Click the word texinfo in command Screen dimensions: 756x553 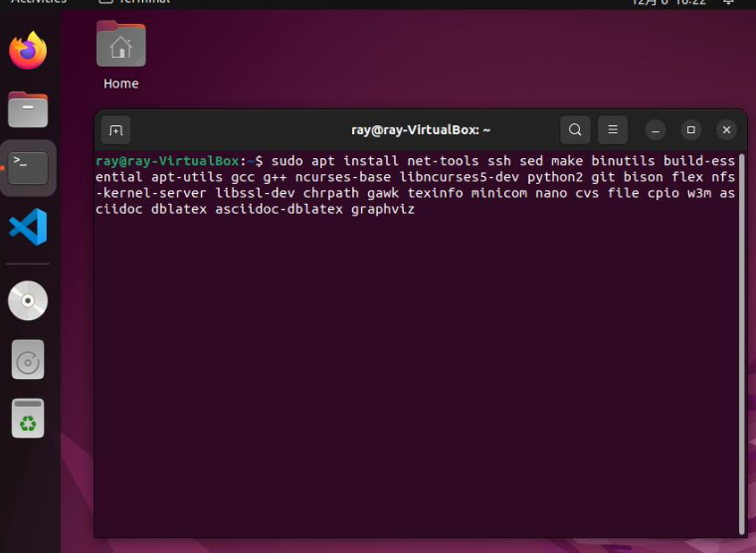435,193
